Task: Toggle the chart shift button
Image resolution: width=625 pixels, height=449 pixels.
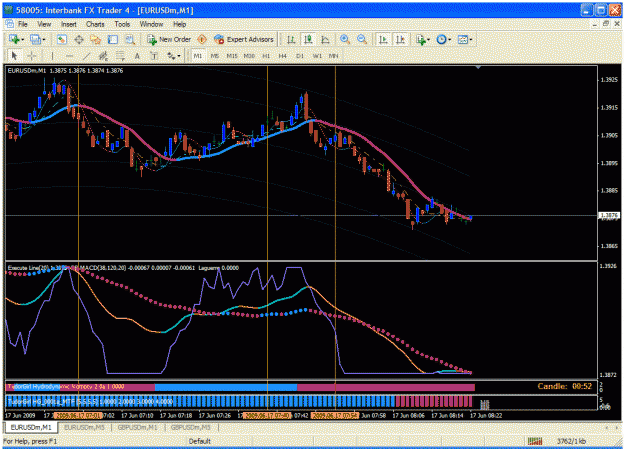Action: tap(400, 39)
